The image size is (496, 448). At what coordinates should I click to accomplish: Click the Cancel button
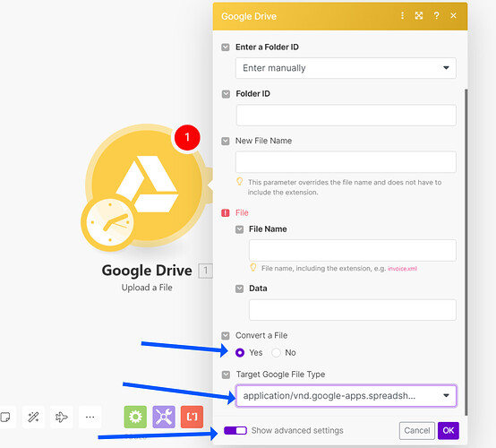click(417, 431)
